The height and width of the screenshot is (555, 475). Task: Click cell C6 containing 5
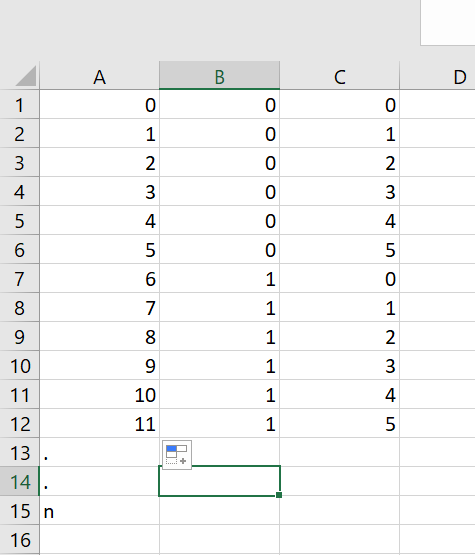coord(339,250)
